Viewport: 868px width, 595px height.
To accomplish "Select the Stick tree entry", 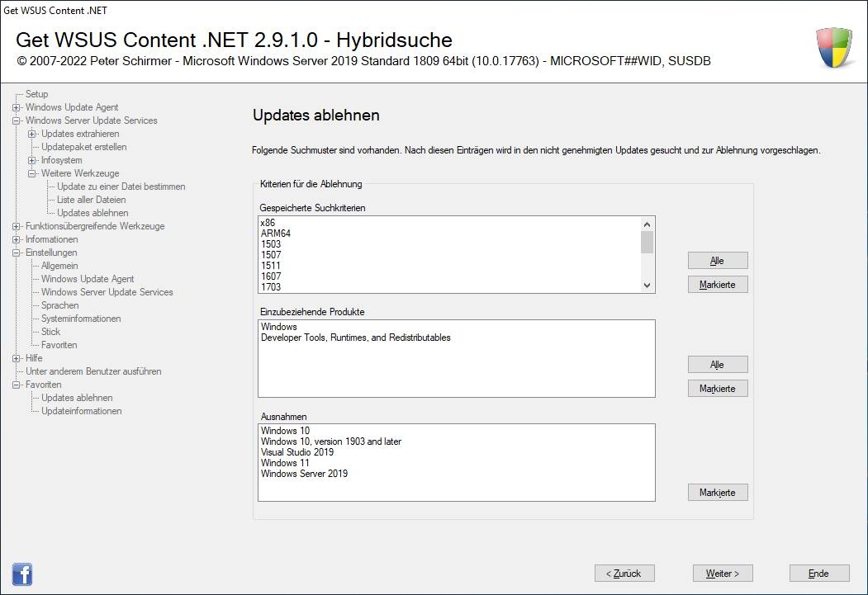I will click(50, 332).
